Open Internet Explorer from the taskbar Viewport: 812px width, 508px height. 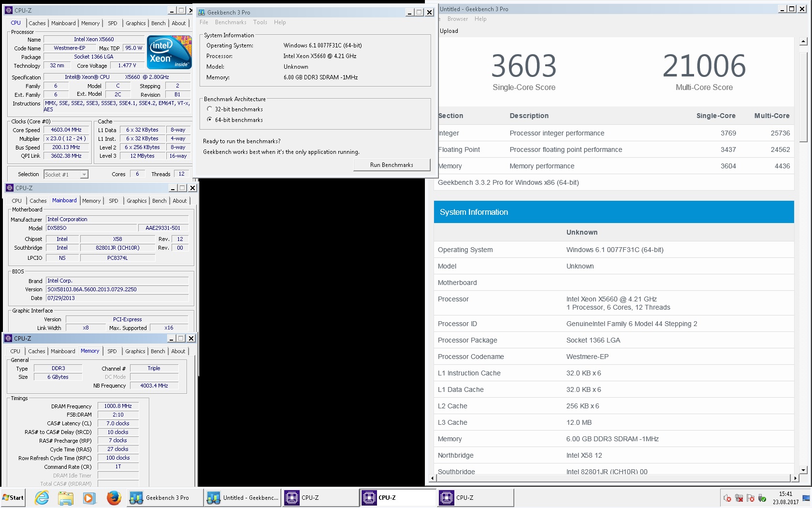(x=42, y=497)
